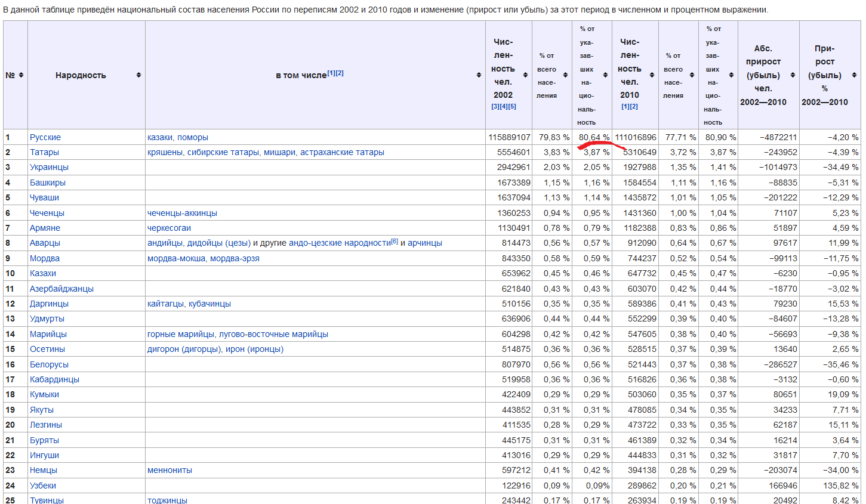866x504 pixels.
Task: Open the Татары link
Action: (x=44, y=152)
